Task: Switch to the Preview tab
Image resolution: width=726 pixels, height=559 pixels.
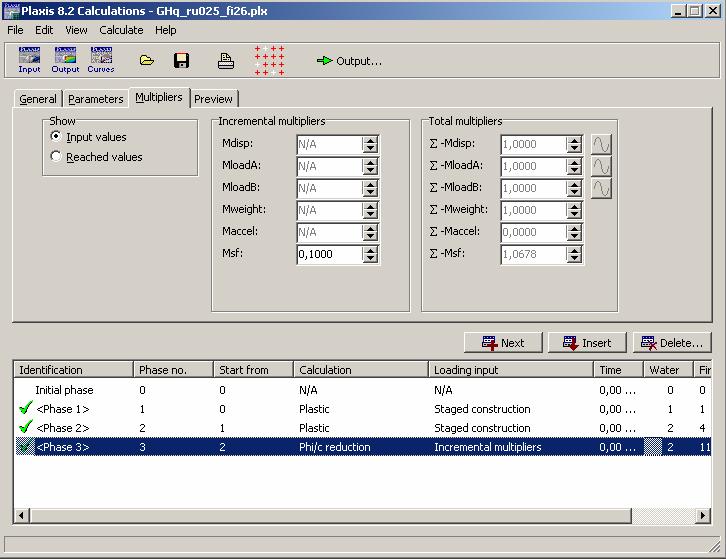Action: pos(213,99)
